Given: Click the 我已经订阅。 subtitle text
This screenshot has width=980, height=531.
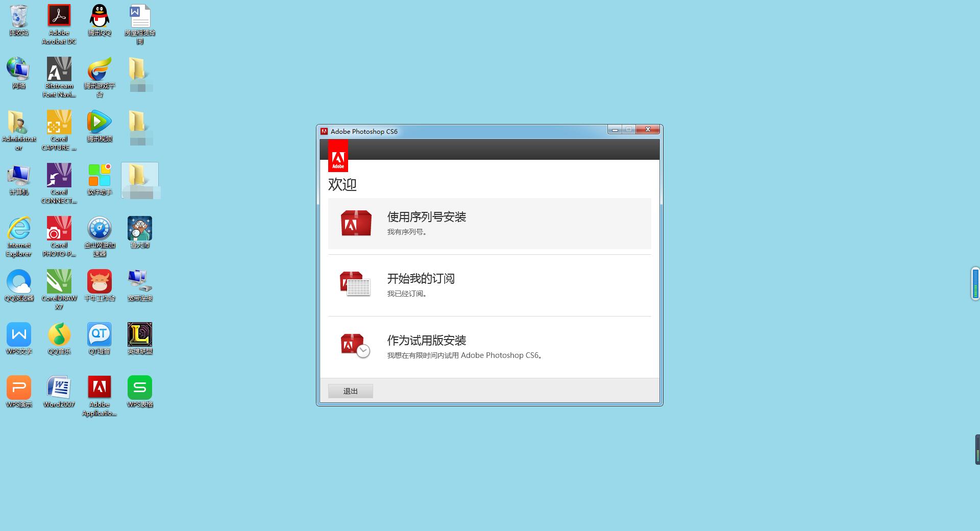Looking at the screenshot, I should 407,294.
